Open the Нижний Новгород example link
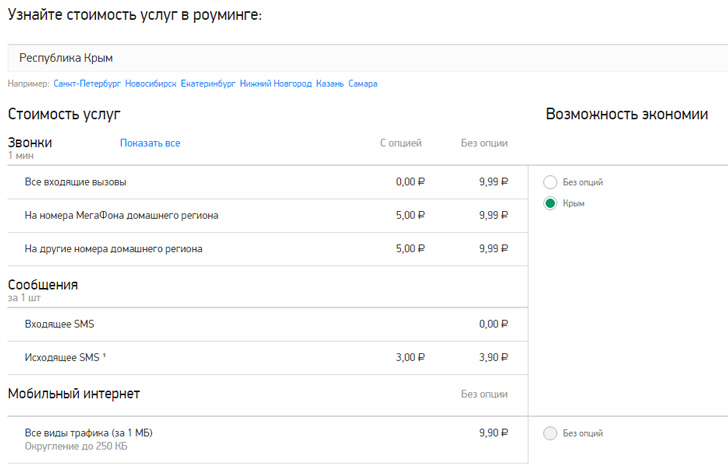 point(276,84)
